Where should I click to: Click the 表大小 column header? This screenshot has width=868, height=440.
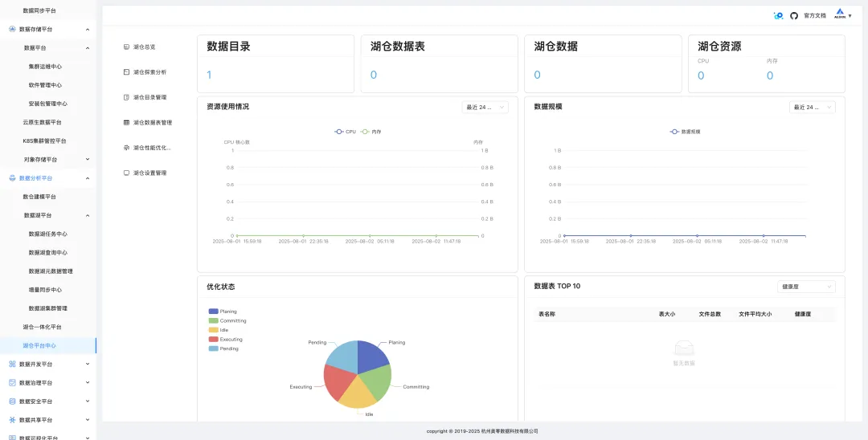pos(666,314)
